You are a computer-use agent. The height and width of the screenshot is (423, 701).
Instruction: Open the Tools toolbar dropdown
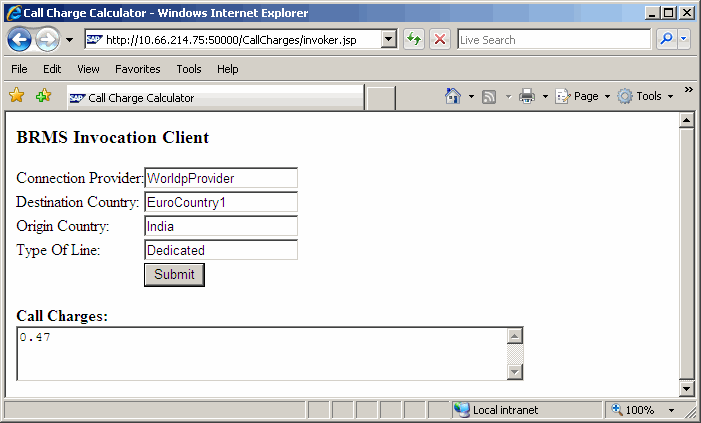point(645,97)
